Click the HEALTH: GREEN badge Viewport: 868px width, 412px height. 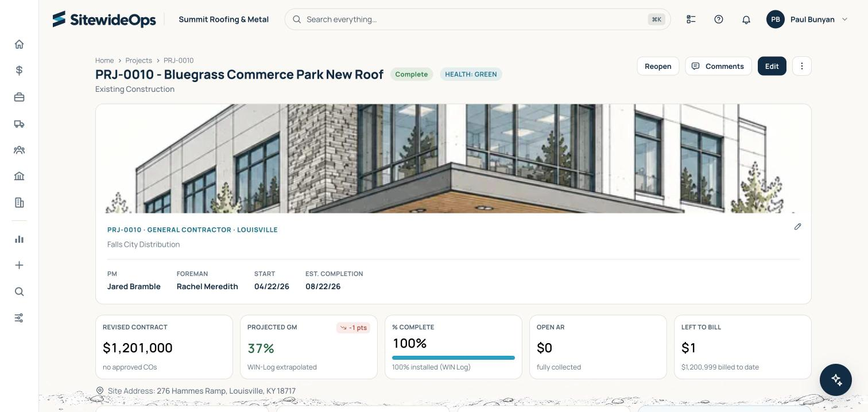(x=471, y=74)
